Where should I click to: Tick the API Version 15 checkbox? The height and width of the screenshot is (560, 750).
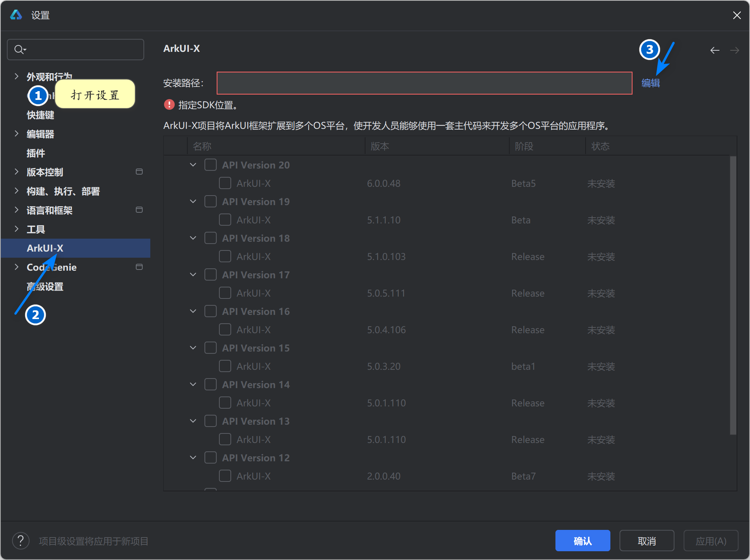pos(211,348)
